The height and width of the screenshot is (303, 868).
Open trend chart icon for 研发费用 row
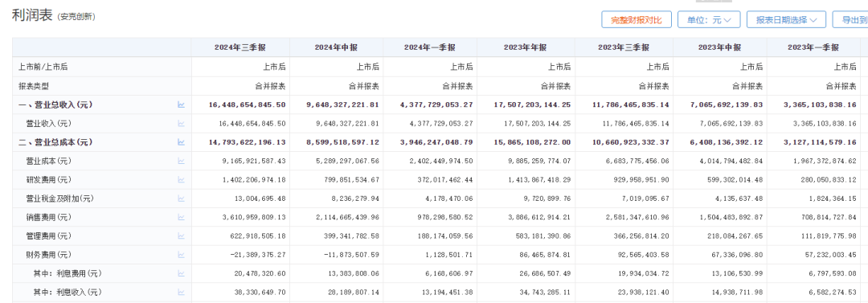[x=181, y=179]
